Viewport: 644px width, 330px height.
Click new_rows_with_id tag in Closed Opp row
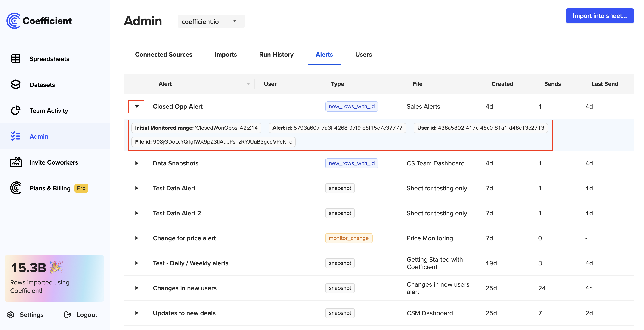[x=352, y=107]
